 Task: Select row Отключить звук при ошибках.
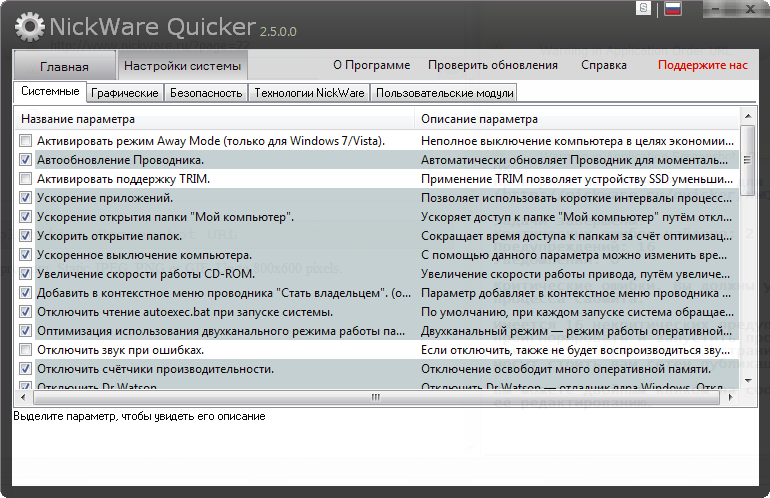coord(120,350)
